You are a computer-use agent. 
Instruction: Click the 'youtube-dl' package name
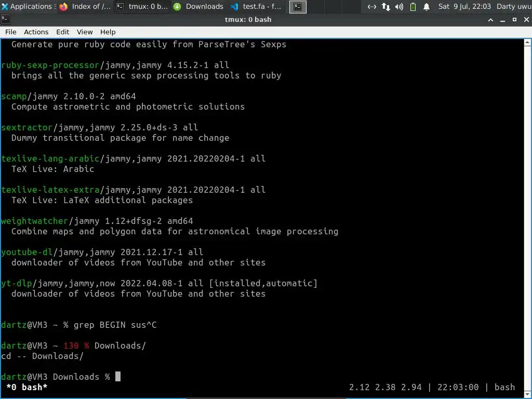(27, 252)
